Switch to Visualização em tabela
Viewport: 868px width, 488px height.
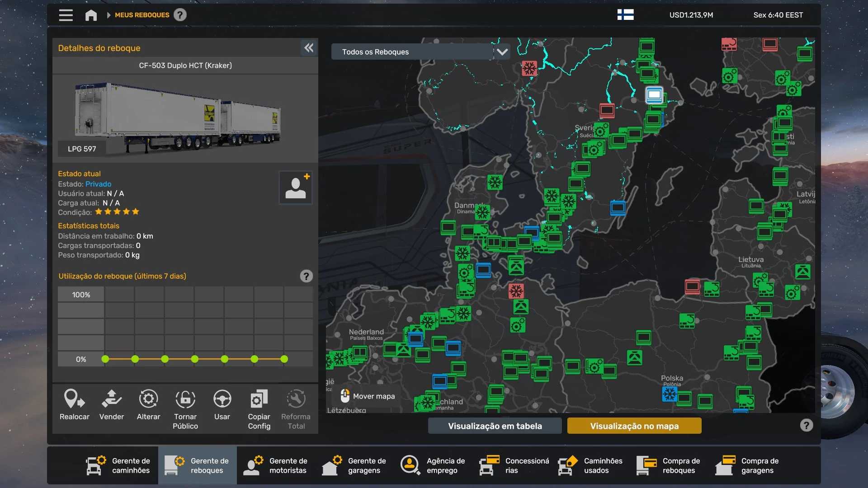495,426
